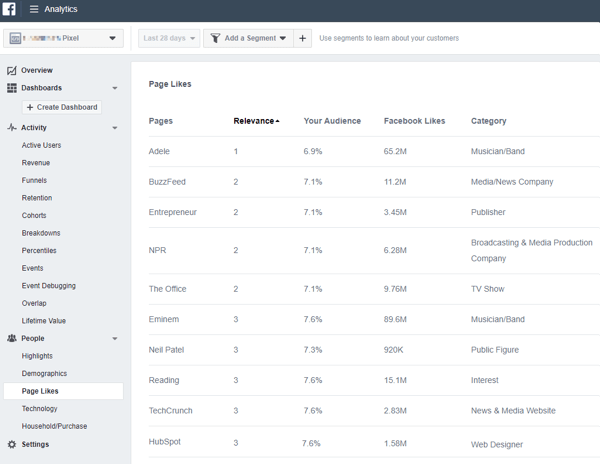Click the Overview chart icon

pyautogui.click(x=12, y=70)
